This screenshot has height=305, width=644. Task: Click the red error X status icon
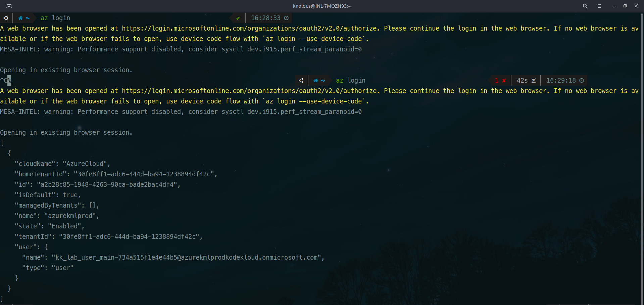(x=504, y=81)
